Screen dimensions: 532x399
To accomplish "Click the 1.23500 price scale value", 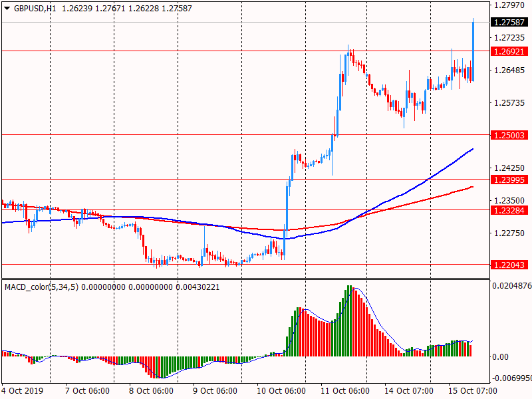I will click(509, 201).
